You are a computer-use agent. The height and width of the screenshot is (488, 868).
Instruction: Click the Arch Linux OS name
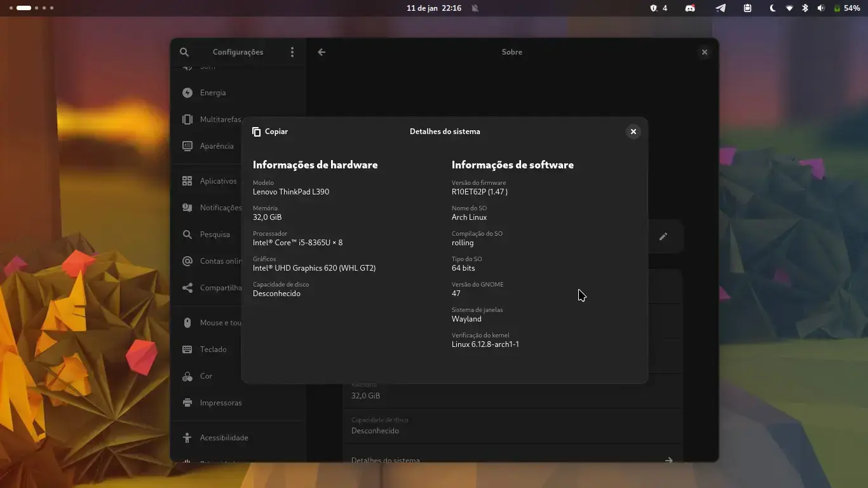[x=469, y=217]
